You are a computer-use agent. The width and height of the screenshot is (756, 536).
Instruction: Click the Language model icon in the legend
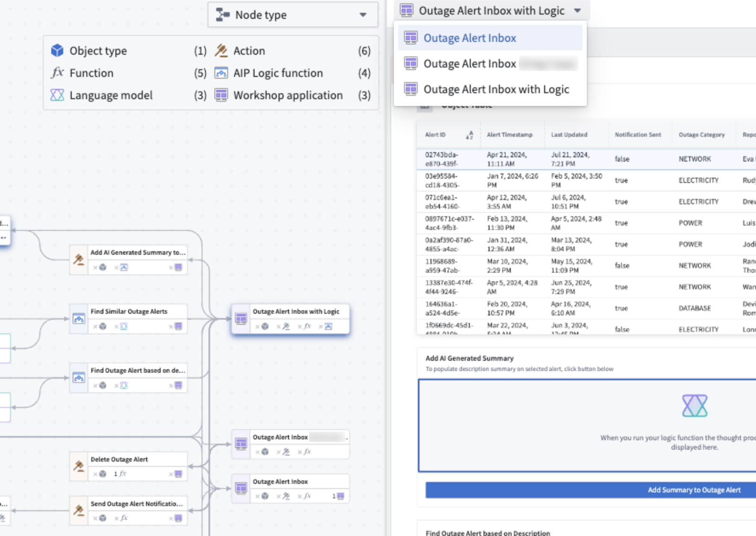(x=58, y=95)
